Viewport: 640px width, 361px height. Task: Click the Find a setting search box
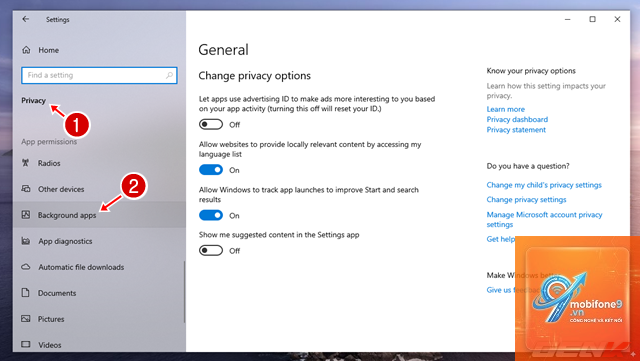[99, 75]
